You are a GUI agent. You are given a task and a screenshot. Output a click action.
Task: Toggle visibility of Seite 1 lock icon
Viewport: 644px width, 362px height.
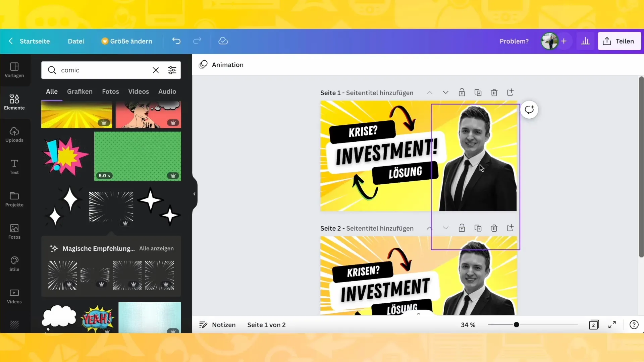click(x=462, y=93)
